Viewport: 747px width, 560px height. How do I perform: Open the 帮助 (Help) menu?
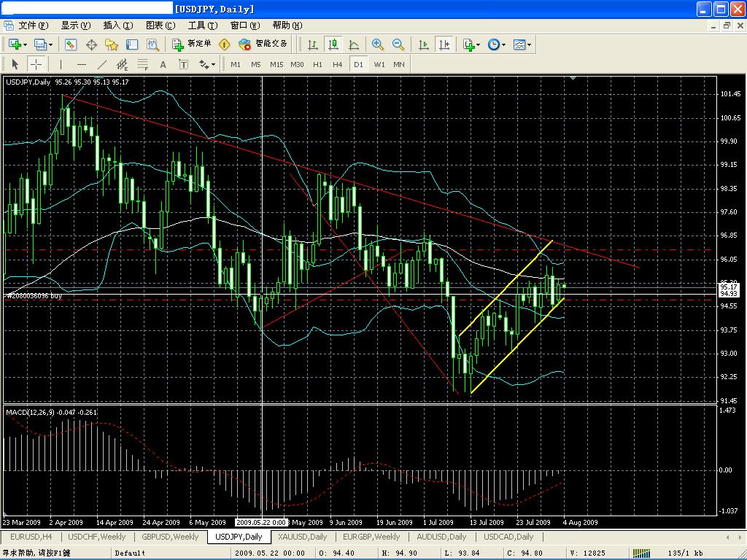[287, 26]
